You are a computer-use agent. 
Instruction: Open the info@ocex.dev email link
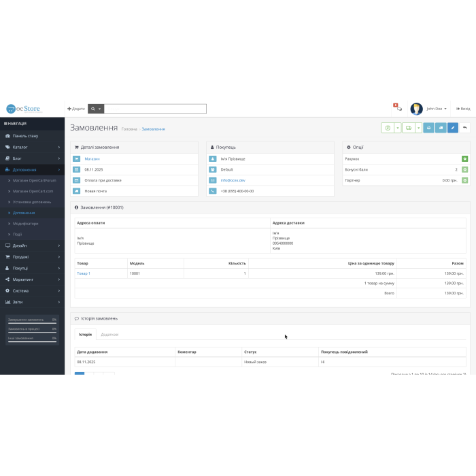(233, 180)
